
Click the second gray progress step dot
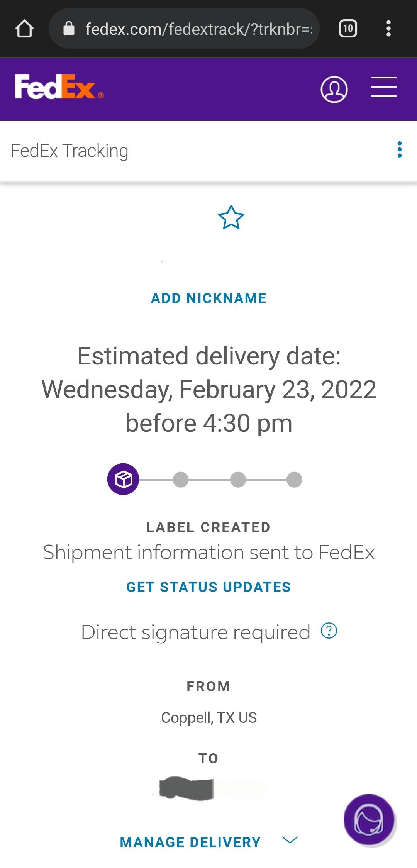pyautogui.click(x=181, y=480)
